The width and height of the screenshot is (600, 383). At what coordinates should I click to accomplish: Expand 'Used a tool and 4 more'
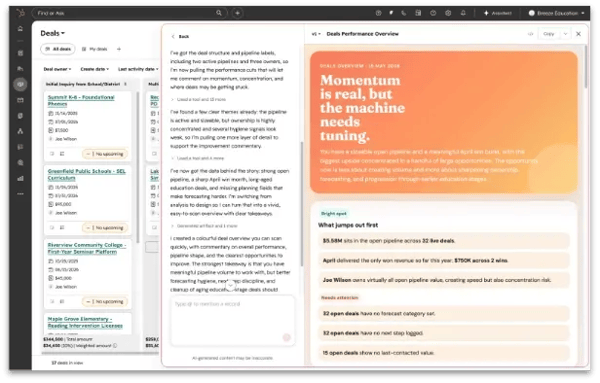[x=197, y=158]
